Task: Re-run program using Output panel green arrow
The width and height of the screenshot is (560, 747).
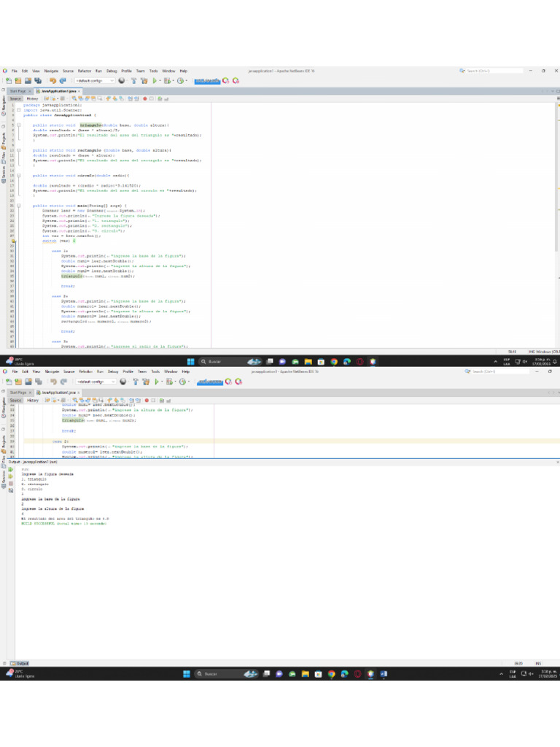Action: tap(11, 469)
